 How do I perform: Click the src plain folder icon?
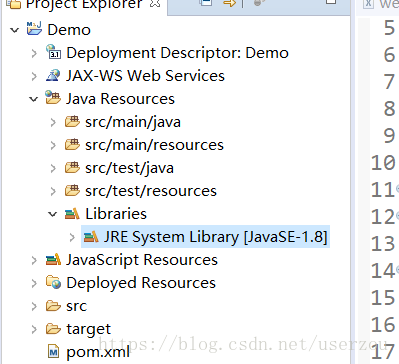53,306
